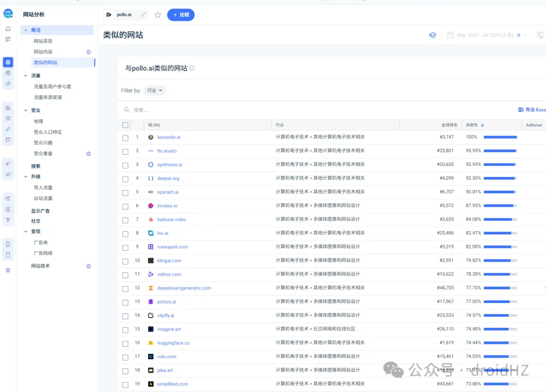
Task: Click the similarity bar for klingai.com
Action: pyautogui.click(x=500, y=260)
